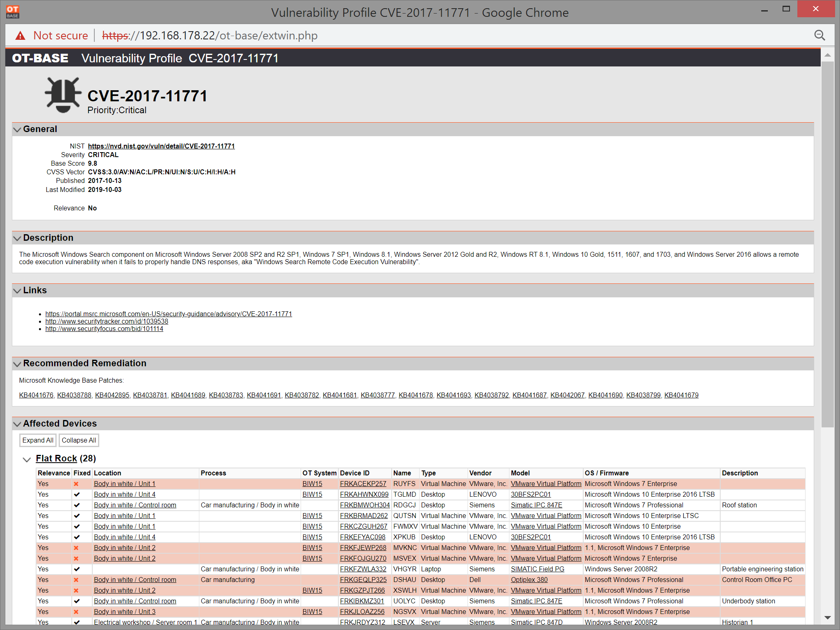Click the URL in the address bar
840x630 pixels.
pos(210,36)
